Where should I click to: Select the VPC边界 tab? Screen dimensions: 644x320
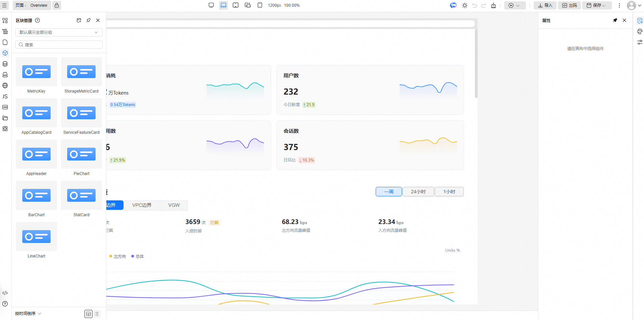(142, 205)
